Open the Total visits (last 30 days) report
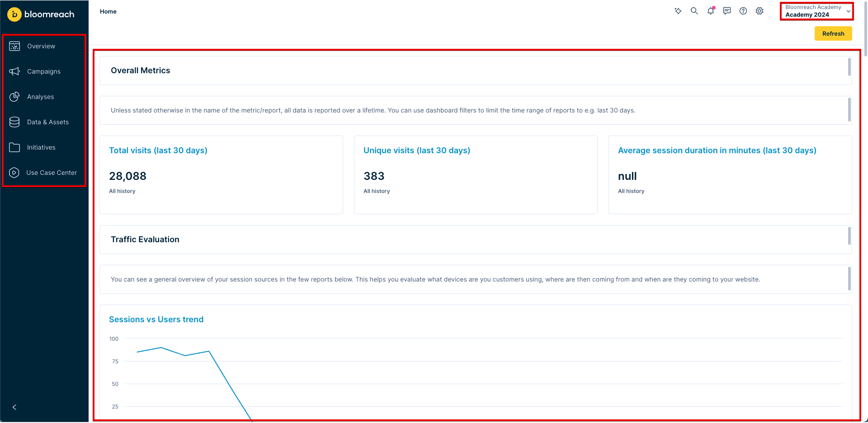The height and width of the screenshot is (423, 868). 158,150
